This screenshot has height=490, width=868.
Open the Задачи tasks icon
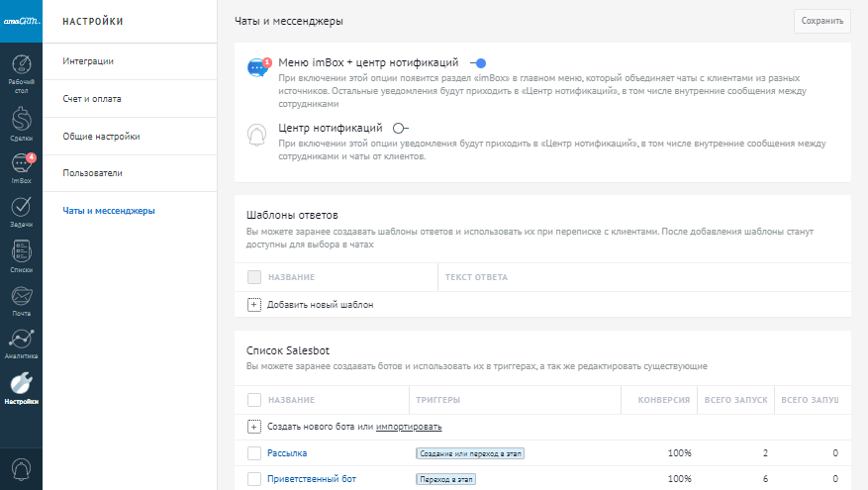[21, 209]
